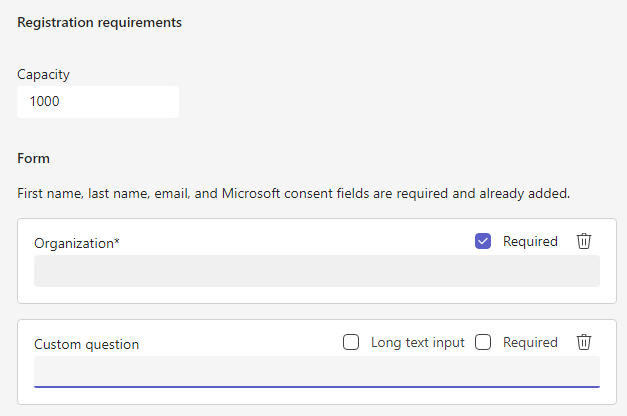Select the Organization* field title
The height and width of the screenshot is (416, 627).
coord(77,243)
